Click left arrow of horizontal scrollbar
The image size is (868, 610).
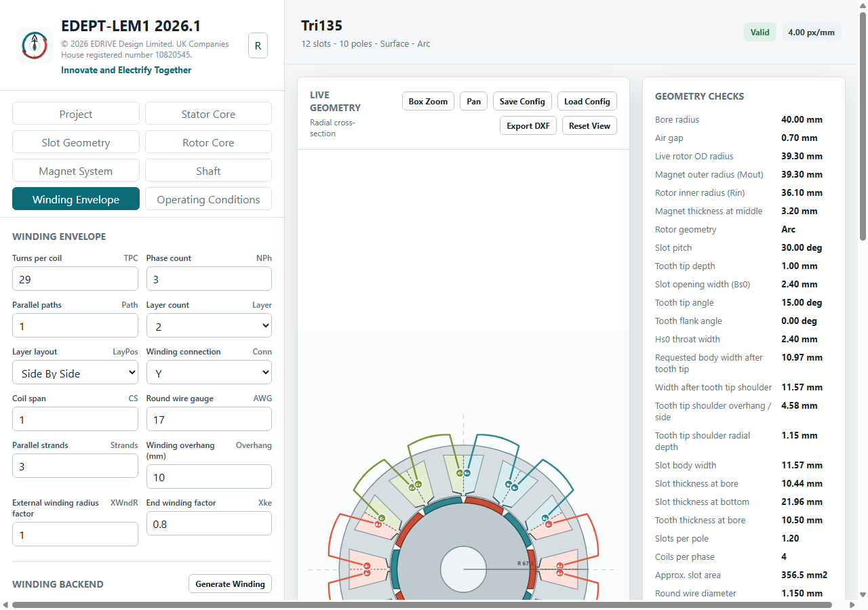5,605
